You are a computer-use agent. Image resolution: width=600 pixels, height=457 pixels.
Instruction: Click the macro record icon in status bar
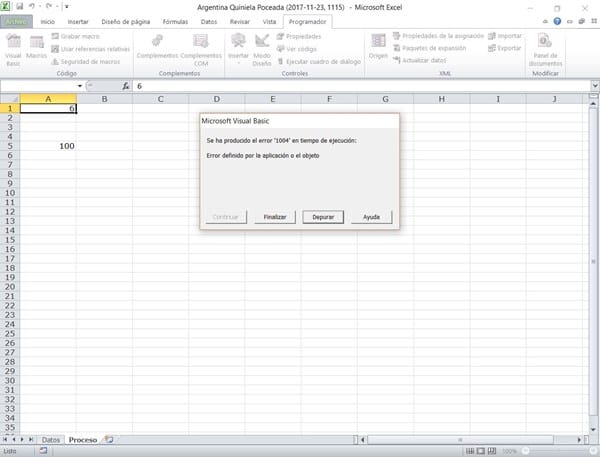click(x=43, y=451)
